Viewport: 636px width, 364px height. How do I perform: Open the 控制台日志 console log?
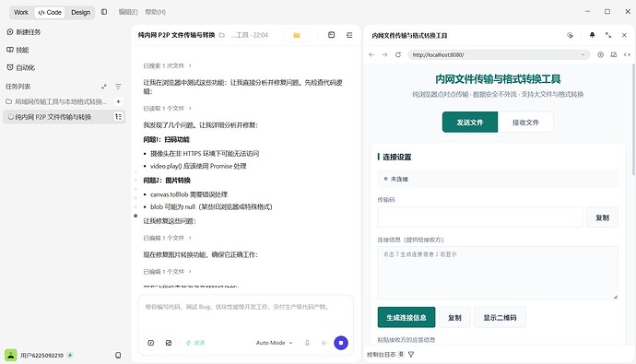pos(385,354)
